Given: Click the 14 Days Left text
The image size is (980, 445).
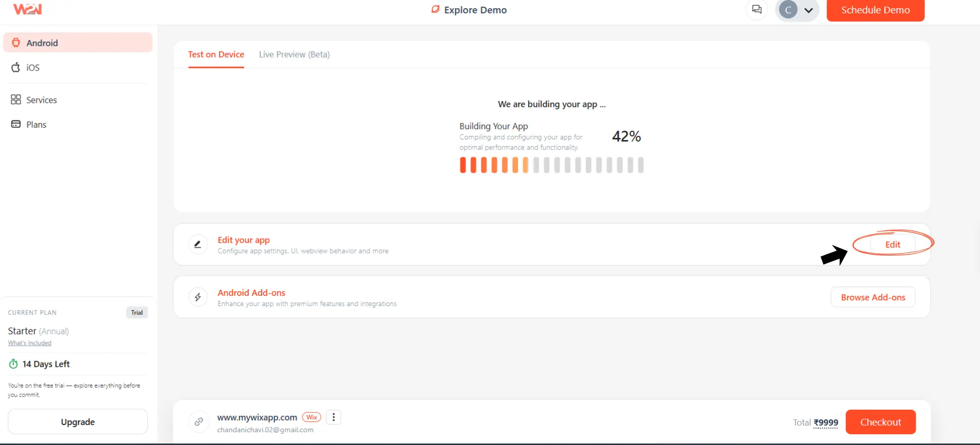Looking at the screenshot, I should 46,364.
